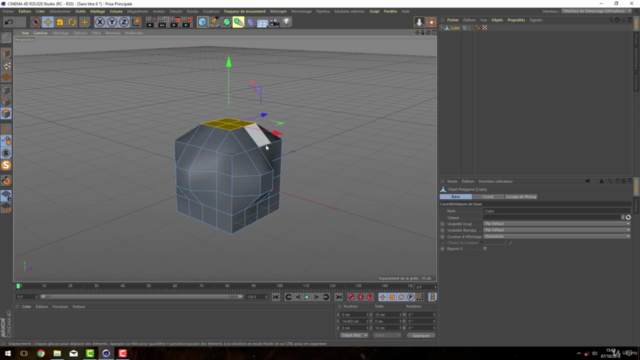Open Chrome from the taskbar
This screenshot has width=640, height=360.
point(41,353)
